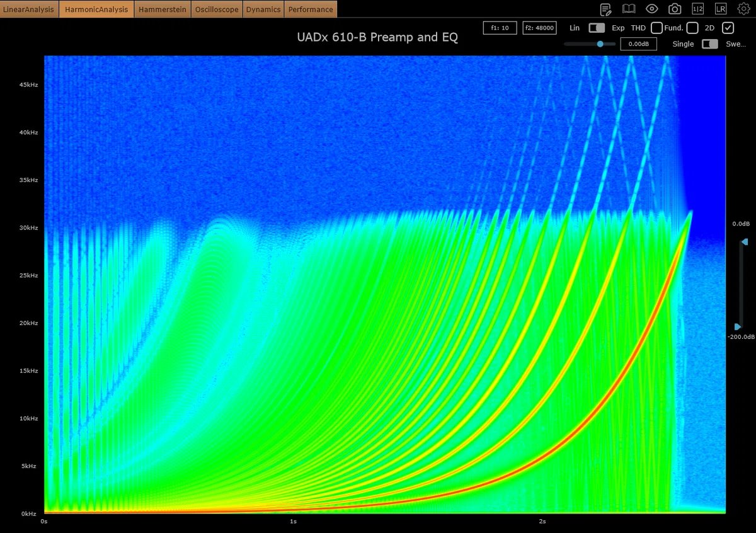Click the -200.0dB lower range handle

pos(738,327)
